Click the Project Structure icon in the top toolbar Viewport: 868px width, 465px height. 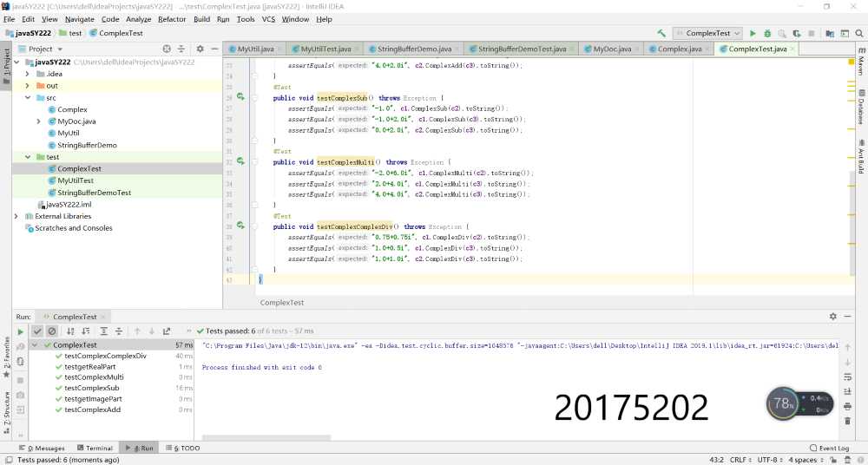[x=830, y=33]
